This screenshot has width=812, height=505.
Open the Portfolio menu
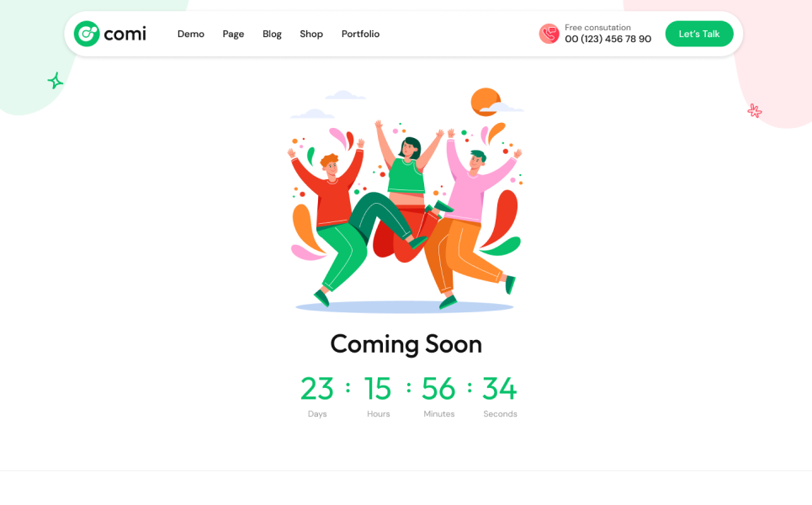(360, 35)
